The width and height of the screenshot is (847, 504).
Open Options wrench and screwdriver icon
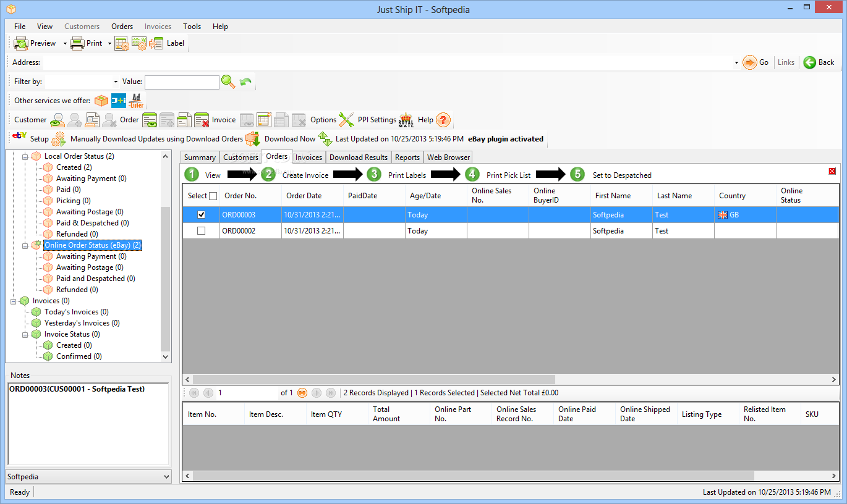pos(346,120)
